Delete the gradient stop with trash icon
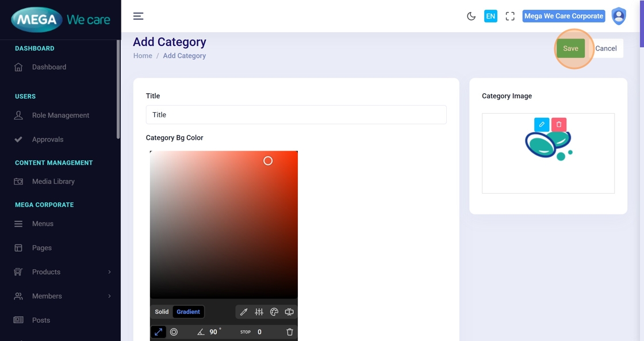 tap(290, 332)
